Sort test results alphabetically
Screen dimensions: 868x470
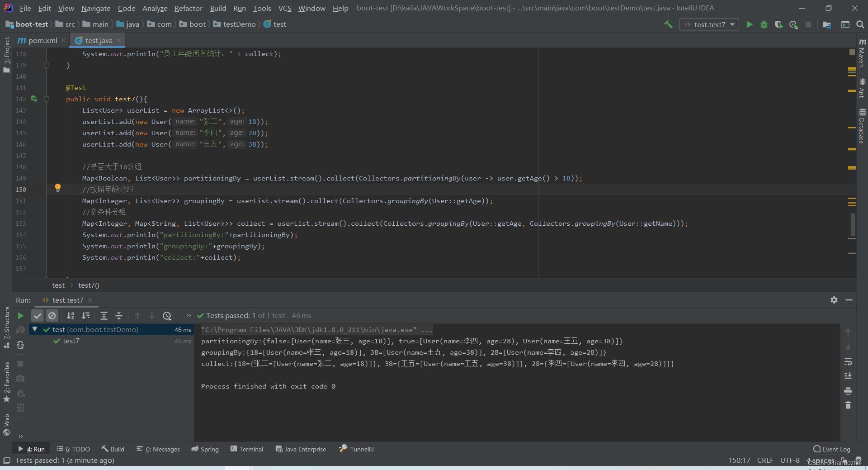click(71, 316)
